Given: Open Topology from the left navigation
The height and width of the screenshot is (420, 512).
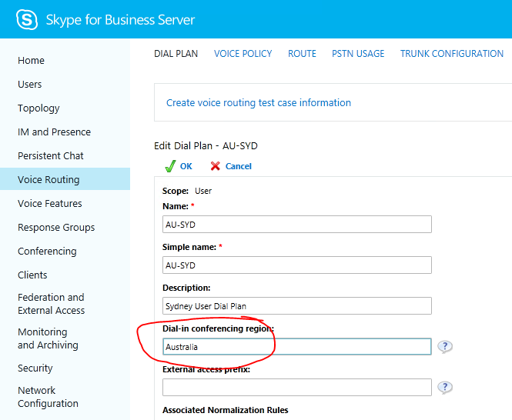Looking at the screenshot, I should (38, 108).
